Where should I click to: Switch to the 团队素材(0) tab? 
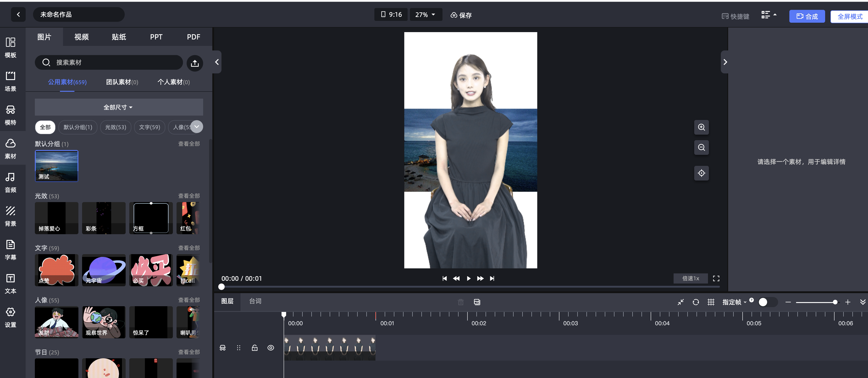[122, 82]
